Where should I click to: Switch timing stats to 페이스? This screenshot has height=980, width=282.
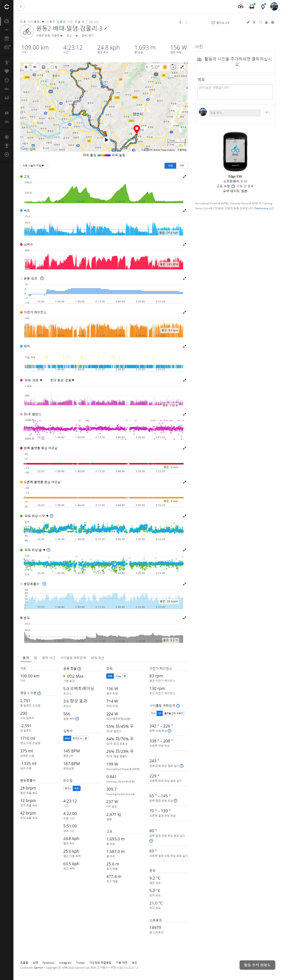(68, 788)
